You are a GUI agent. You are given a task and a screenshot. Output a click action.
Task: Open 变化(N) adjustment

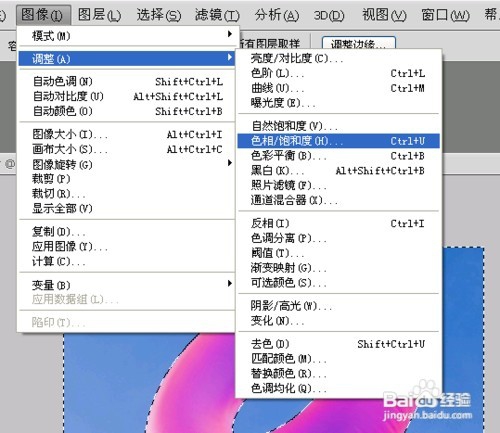click(339, 321)
